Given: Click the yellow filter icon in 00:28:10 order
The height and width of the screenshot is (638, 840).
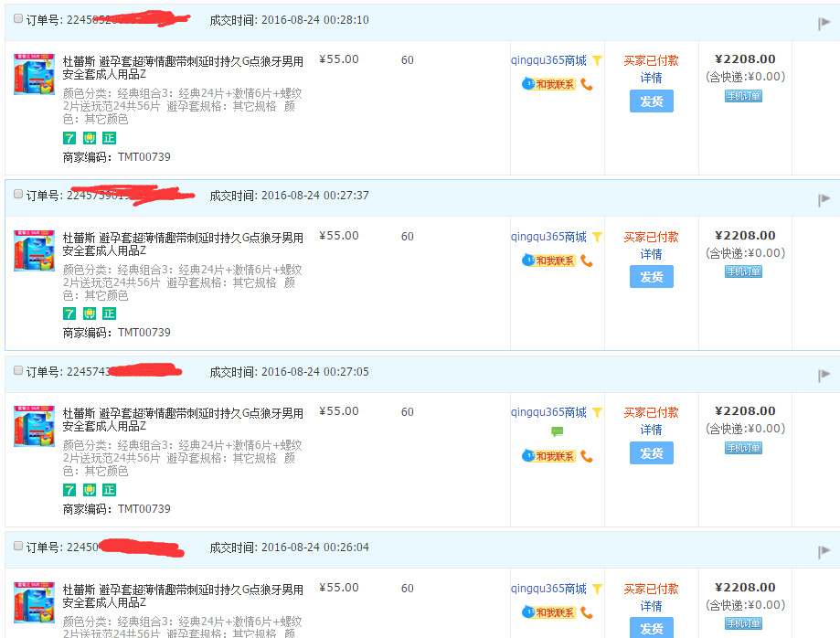Looking at the screenshot, I should click(x=597, y=61).
